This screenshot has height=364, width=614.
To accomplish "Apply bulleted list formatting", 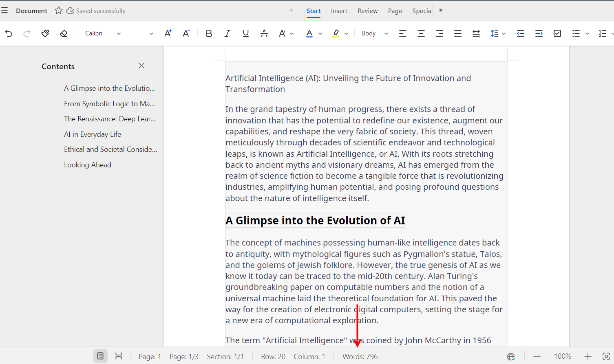I will pos(576,33).
